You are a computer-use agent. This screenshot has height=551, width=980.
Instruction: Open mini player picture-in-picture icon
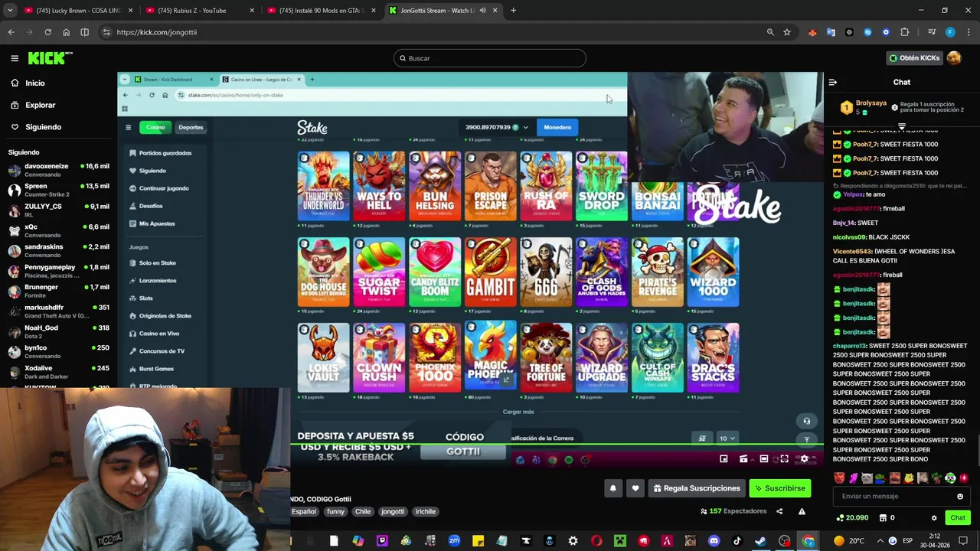coord(724,459)
